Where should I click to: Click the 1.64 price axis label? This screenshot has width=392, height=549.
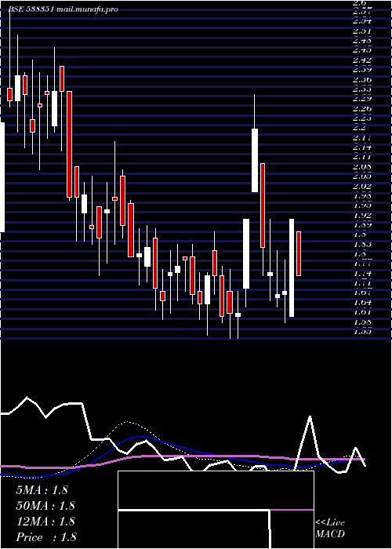point(361,303)
